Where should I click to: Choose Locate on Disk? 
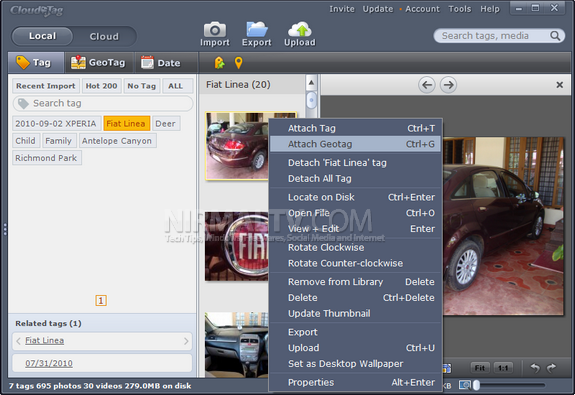click(x=355, y=197)
